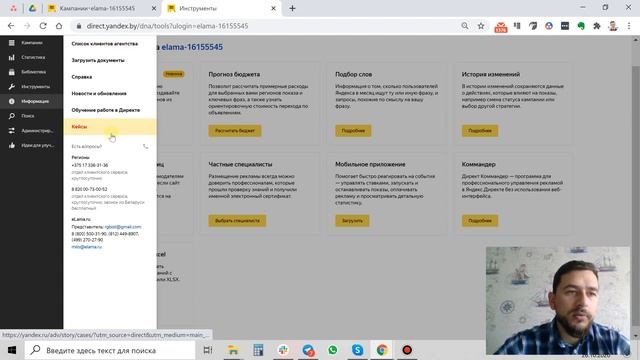Go back to previous page
This screenshot has height=360, width=640.
[x=11, y=26]
